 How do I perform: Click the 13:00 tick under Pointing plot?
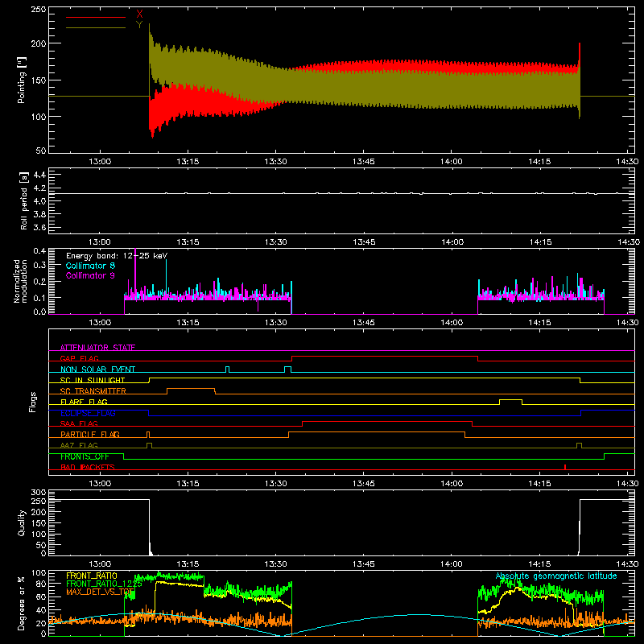point(100,162)
